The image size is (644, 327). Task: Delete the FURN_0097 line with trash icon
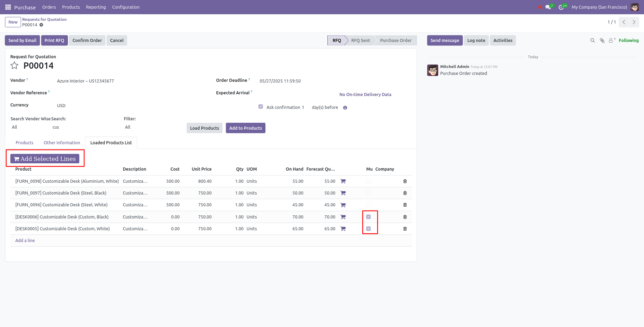405,193
